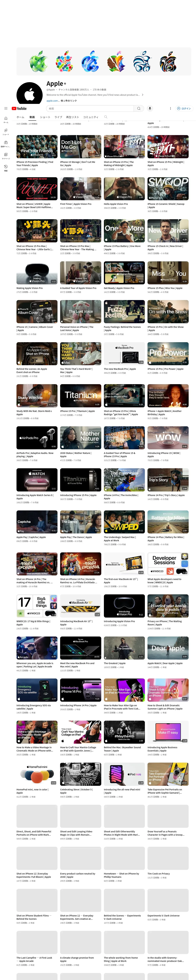The height and width of the screenshot is (980, 196).
Task: Open the USHER Halftime video thumbnail
Action: (37, 189)
